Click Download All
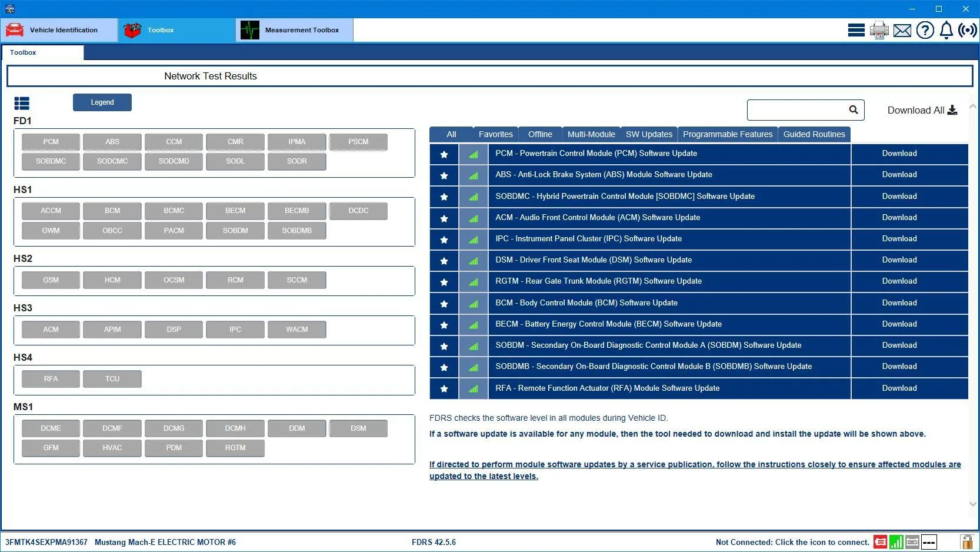Image resolution: width=980 pixels, height=552 pixels. [922, 110]
